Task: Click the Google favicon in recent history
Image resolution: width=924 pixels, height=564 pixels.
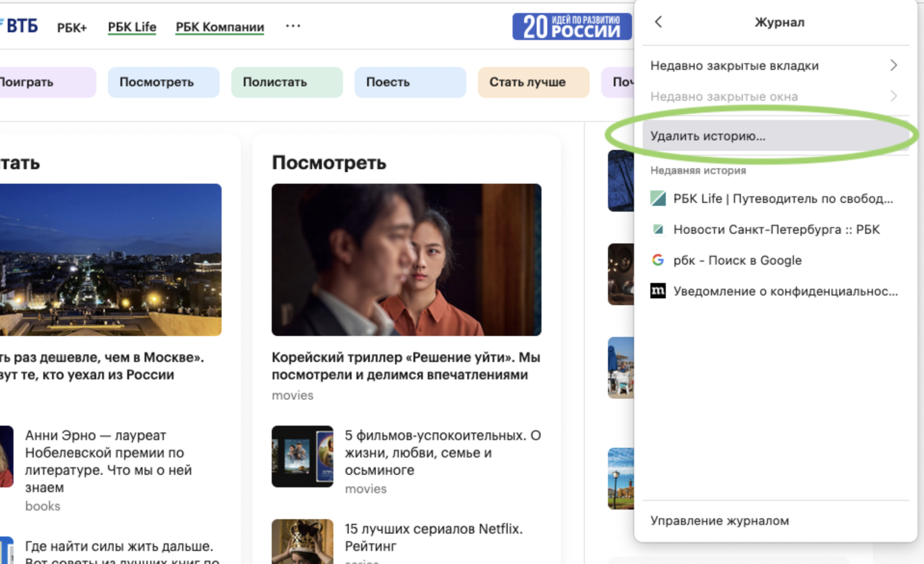Action: pyautogui.click(x=658, y=260)
